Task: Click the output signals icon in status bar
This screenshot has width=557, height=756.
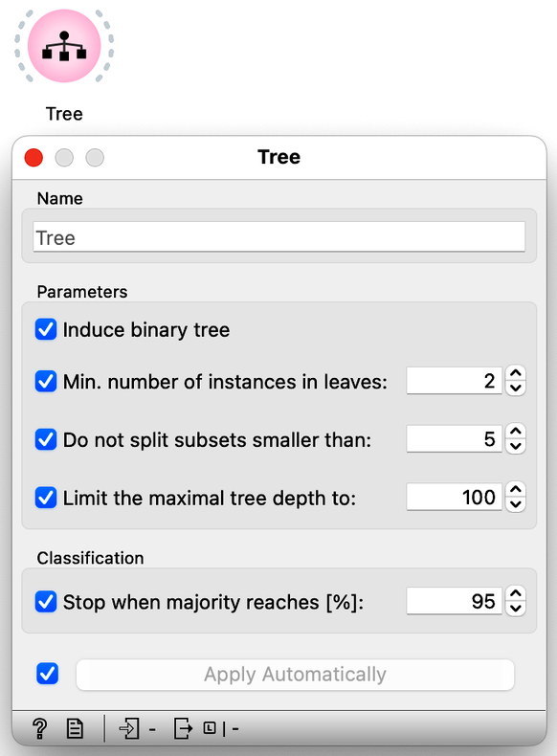Action: 183,728
